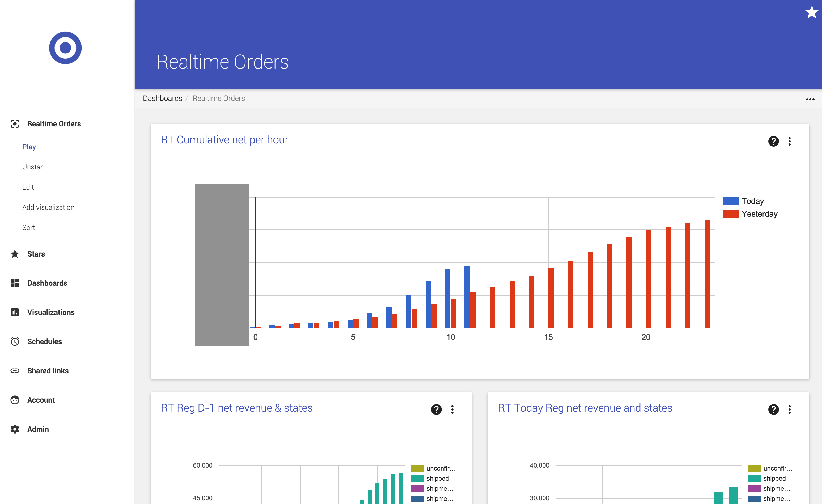Click the white star icon in header
This screenshot has height=504, width=822.
(x=811, y=13)
